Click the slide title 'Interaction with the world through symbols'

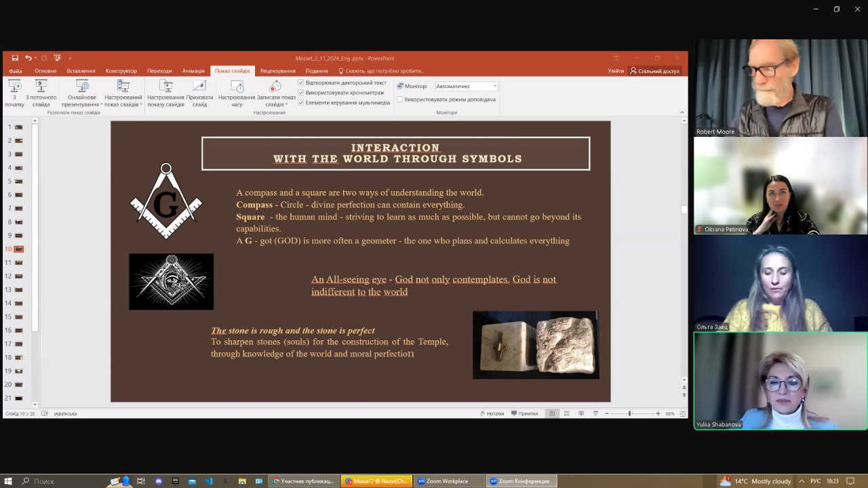(396, 153)
